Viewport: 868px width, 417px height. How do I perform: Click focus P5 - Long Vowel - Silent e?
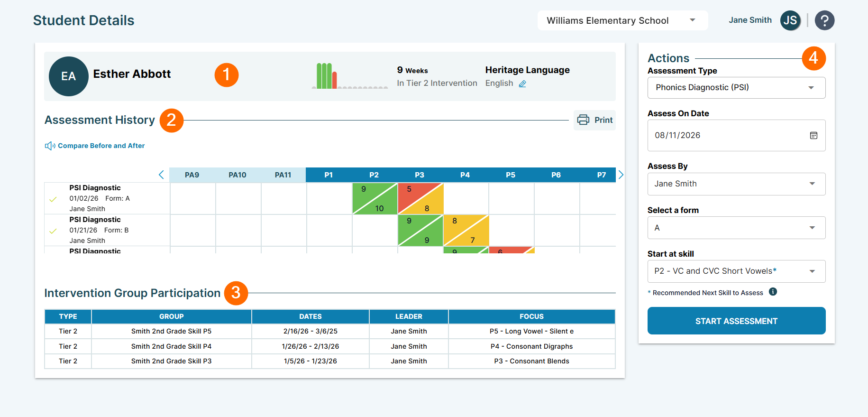(x=531, y=331)
